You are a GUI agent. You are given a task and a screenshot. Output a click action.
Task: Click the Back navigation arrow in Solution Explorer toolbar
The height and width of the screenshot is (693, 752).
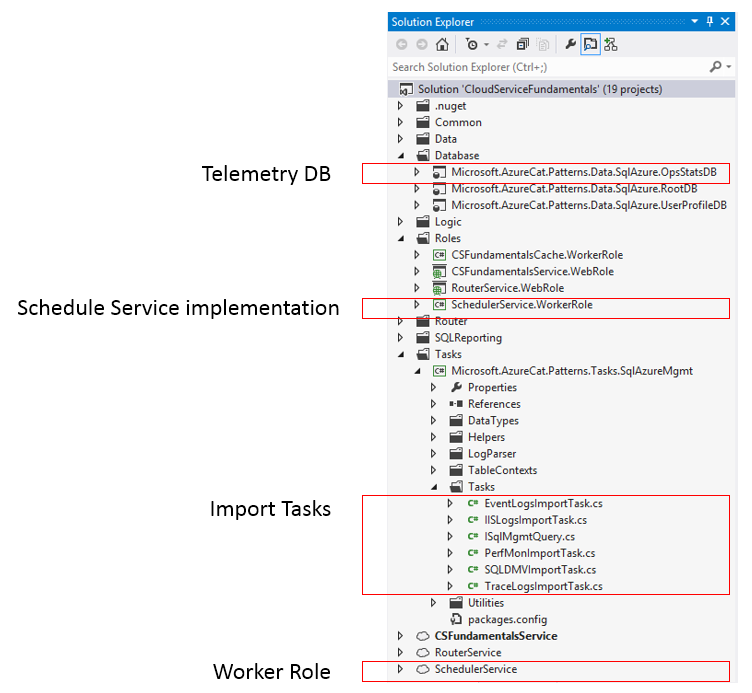(401, 45)
